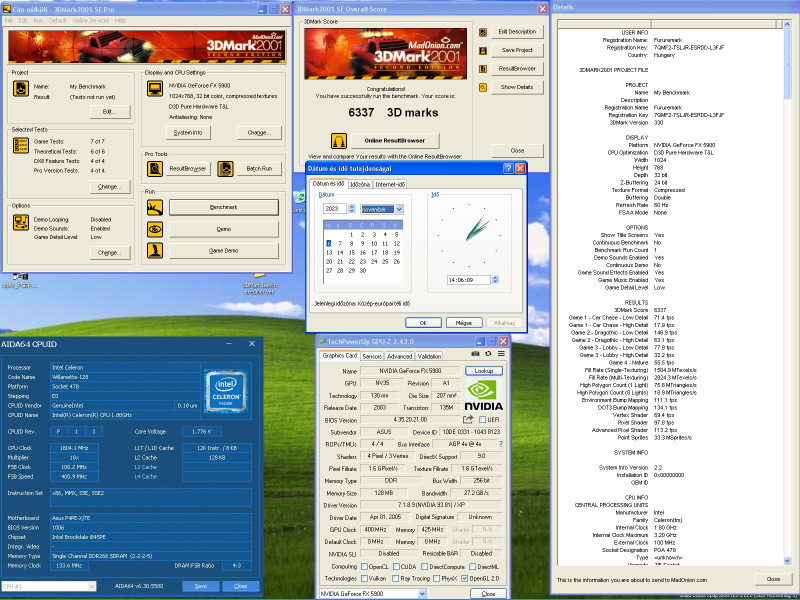Toggle the OpenGL 2.0 checkbox

click(464, 579)
